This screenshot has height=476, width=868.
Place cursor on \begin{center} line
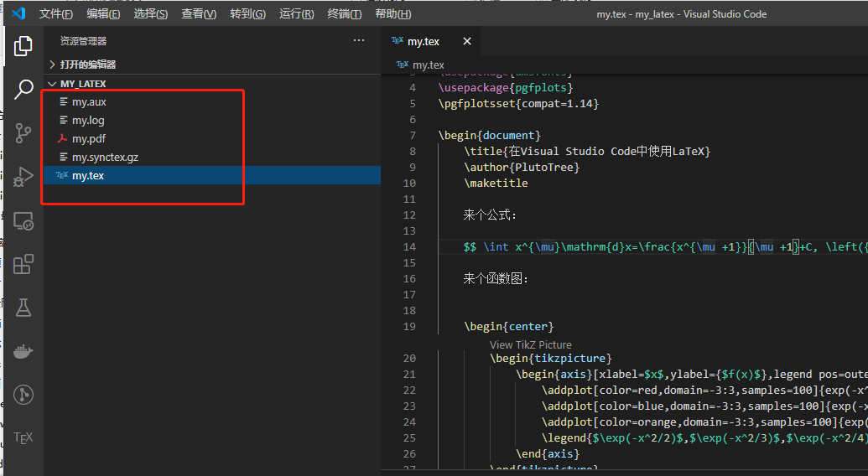tap(509, 327)
